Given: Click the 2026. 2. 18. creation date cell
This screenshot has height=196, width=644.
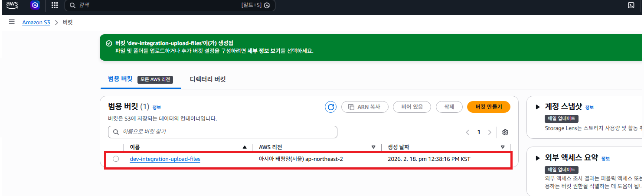Looking at the screenshot, I should click(x=429, y=159).
